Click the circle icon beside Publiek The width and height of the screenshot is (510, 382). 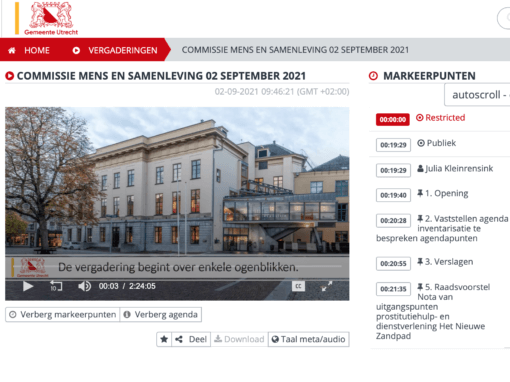coord(421,143)
